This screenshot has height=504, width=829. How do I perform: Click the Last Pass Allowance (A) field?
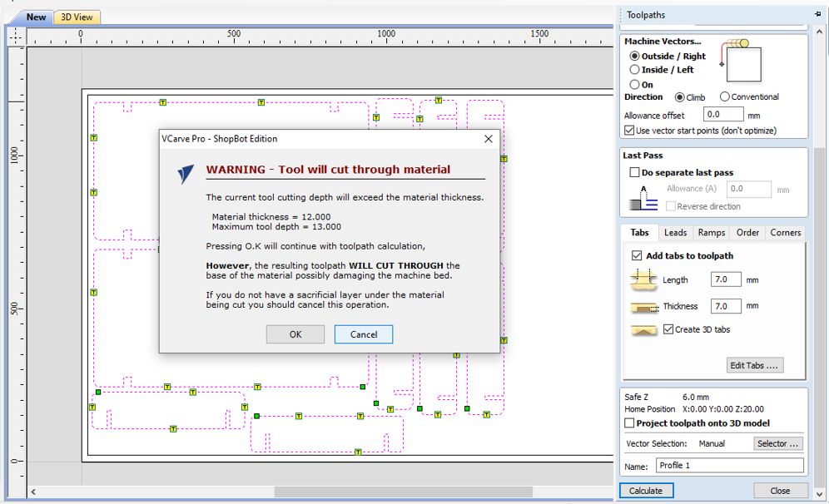(748, 189)
